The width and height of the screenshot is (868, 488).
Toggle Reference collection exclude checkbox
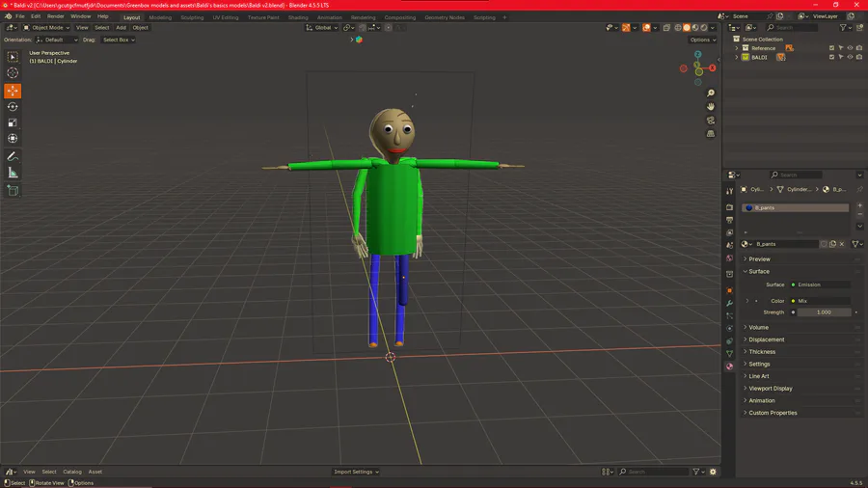pos(831,48)
